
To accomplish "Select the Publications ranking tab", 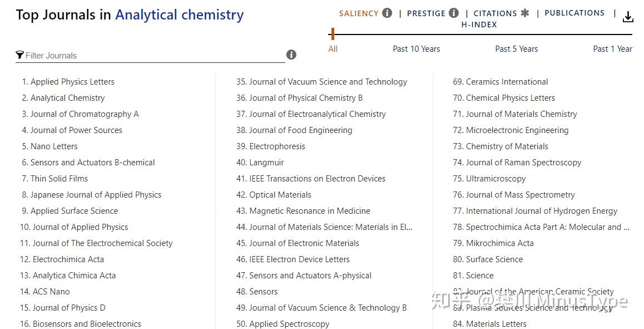I will (x=574, y=13).
